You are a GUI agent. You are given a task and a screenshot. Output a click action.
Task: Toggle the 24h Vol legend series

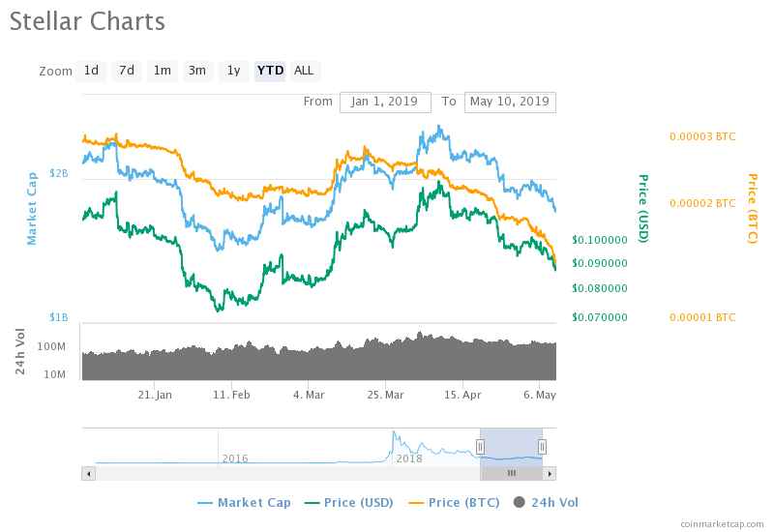click(546, 502)
